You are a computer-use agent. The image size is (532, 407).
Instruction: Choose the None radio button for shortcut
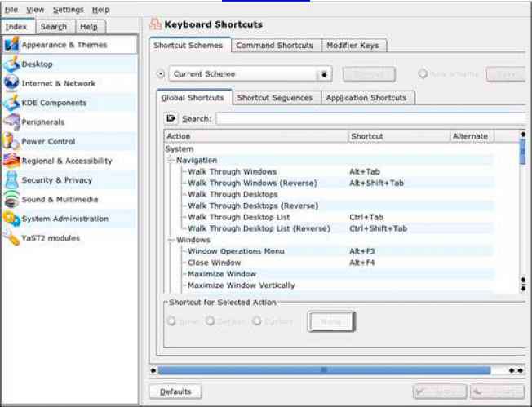171,321
